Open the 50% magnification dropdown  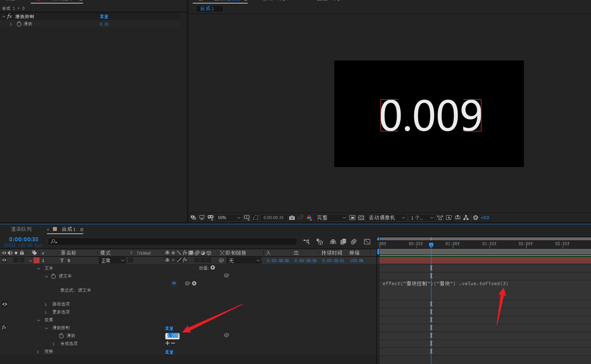[x=229, y=218]
